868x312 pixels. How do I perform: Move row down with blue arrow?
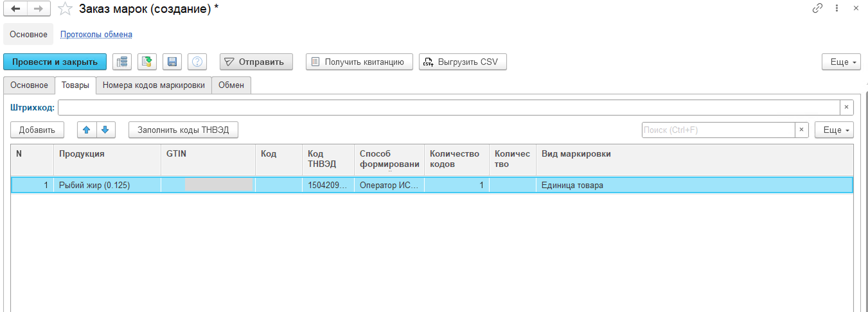(105, 130)
